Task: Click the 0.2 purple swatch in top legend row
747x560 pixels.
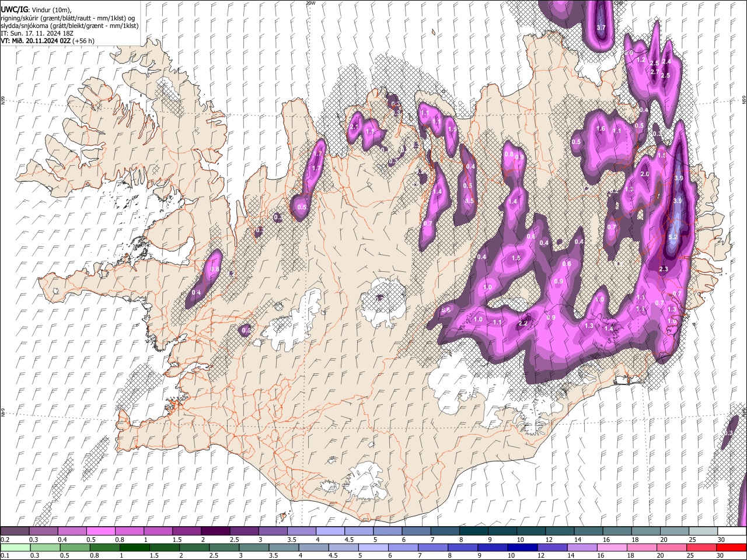Action: [x=15, y=531]
